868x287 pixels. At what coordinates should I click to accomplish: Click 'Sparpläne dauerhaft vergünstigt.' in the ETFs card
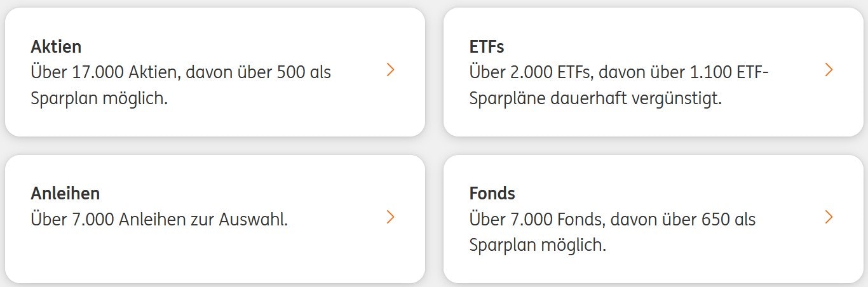tap(595, 99)
